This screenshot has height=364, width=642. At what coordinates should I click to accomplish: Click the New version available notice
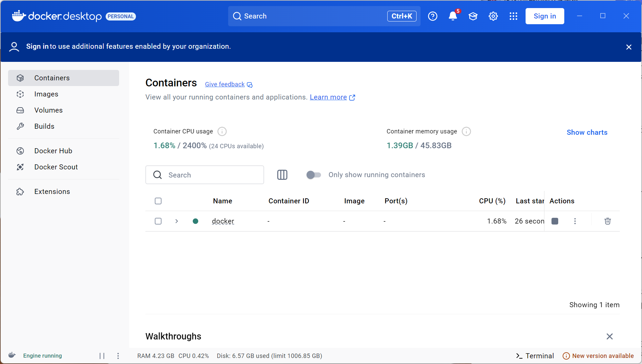(598, 356)
